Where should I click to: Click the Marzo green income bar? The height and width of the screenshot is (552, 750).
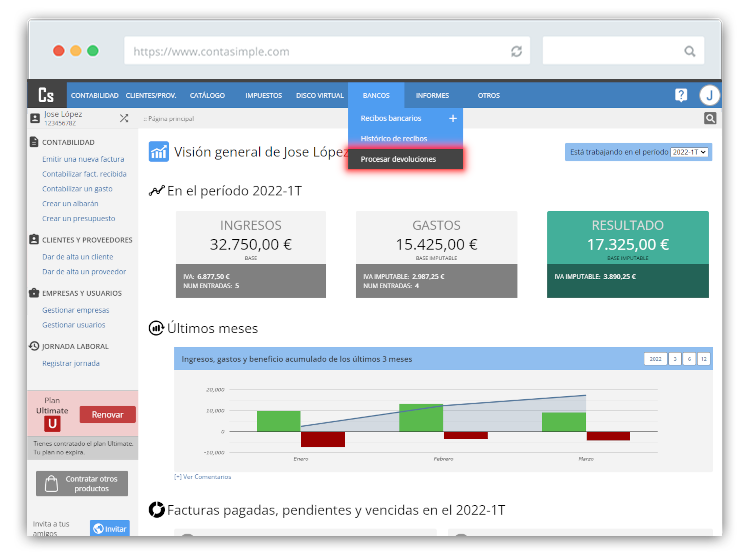(x=563, y=422)
